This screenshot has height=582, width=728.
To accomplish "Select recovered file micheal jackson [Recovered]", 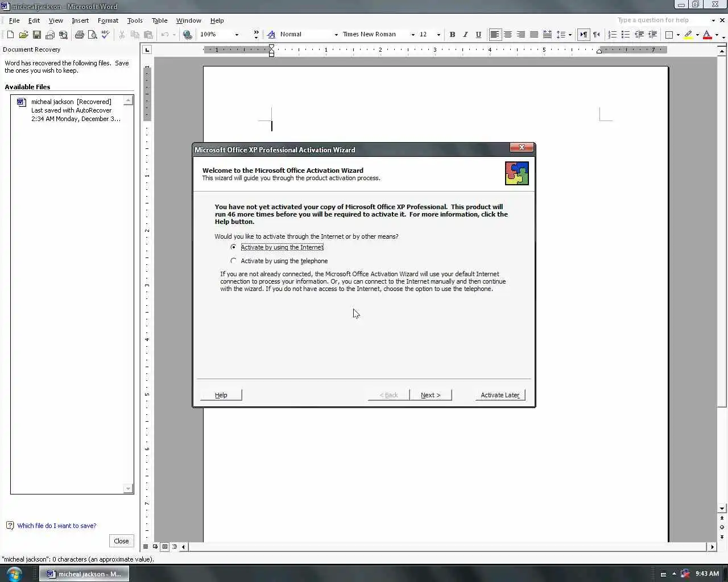I will pos(71,110).
